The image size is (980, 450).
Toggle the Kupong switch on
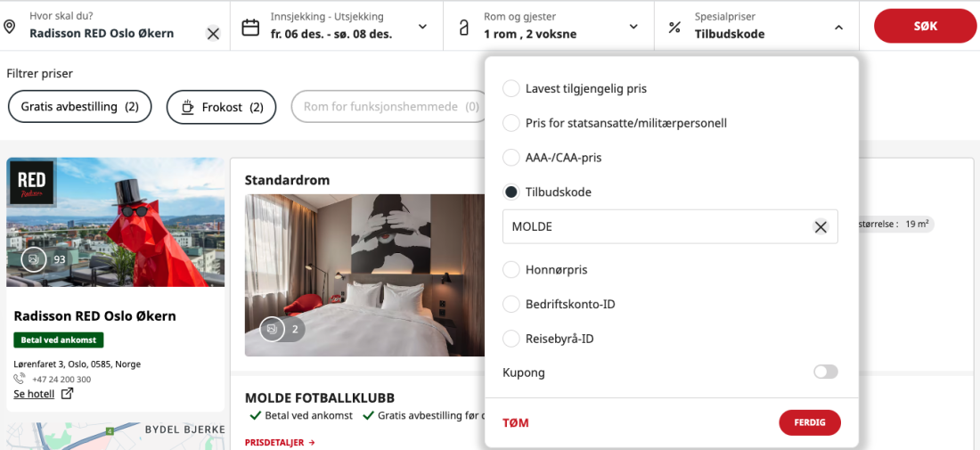(826, 372)
